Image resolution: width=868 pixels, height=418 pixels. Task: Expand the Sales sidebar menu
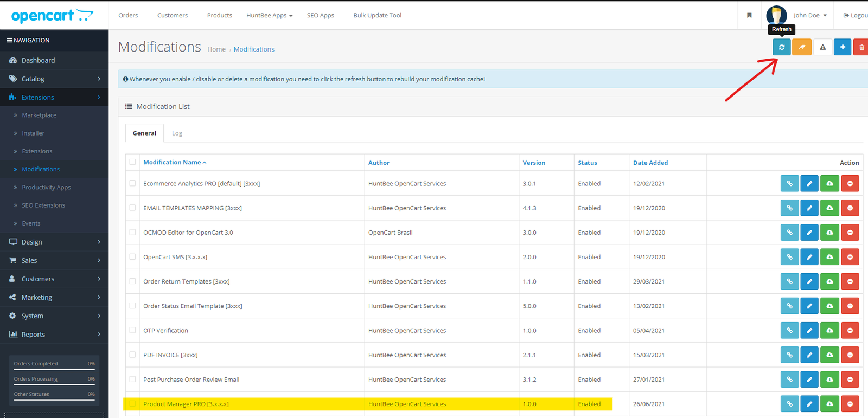tap(54, 260)
